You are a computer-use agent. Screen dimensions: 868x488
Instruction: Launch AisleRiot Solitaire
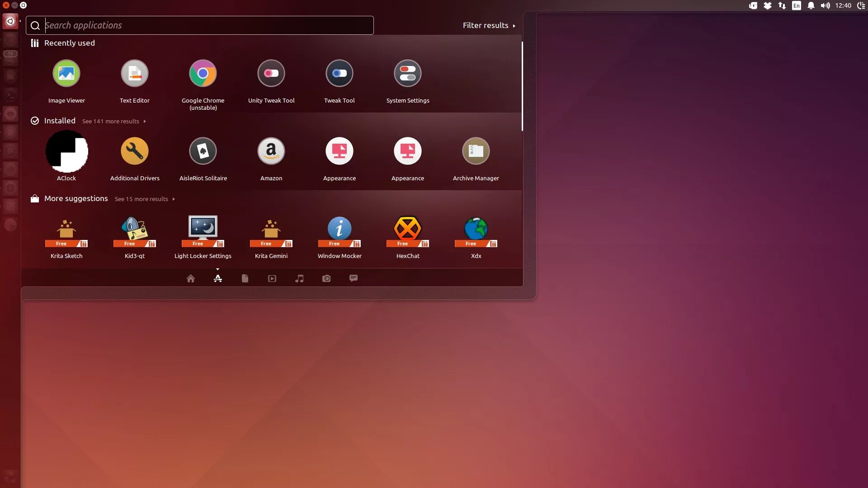(x=203, y=151)
